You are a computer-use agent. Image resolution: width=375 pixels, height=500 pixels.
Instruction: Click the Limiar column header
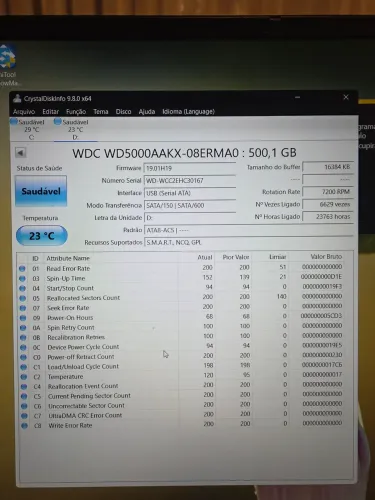point(278,257)
